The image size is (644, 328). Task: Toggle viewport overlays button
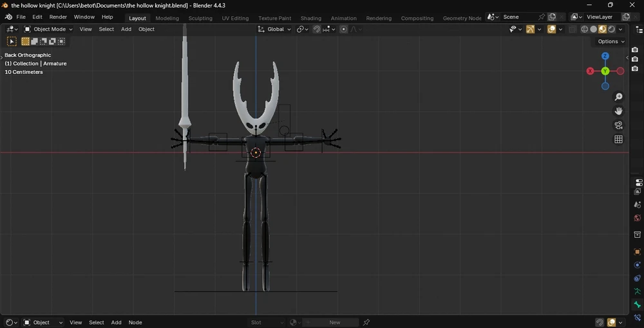tap(552, 29)
